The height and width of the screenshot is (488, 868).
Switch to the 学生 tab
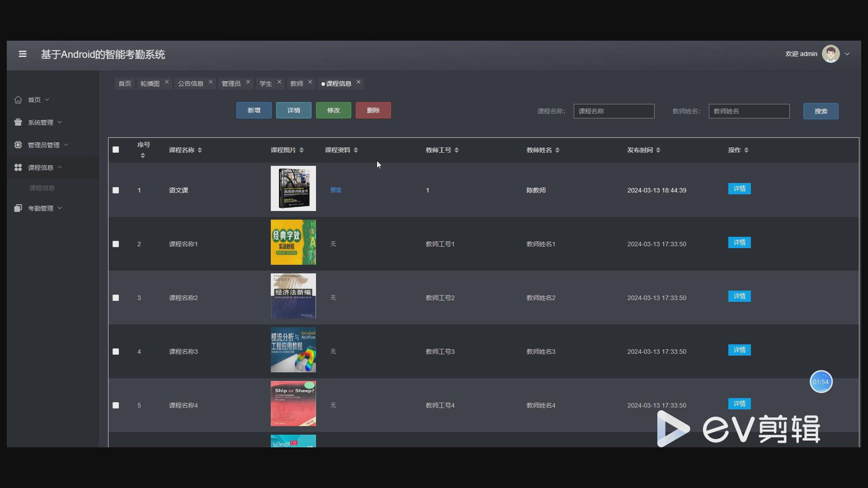(x=265, y=84)
